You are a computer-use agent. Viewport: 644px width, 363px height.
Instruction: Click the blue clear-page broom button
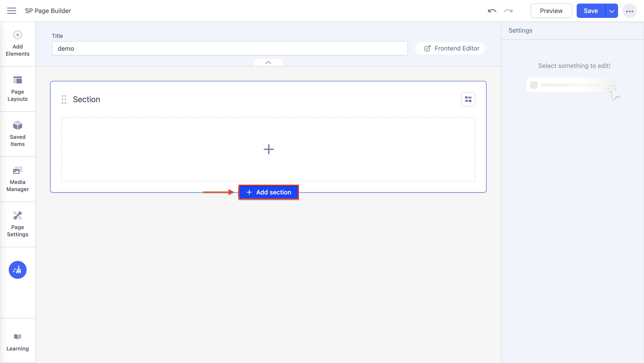(17, 270)
